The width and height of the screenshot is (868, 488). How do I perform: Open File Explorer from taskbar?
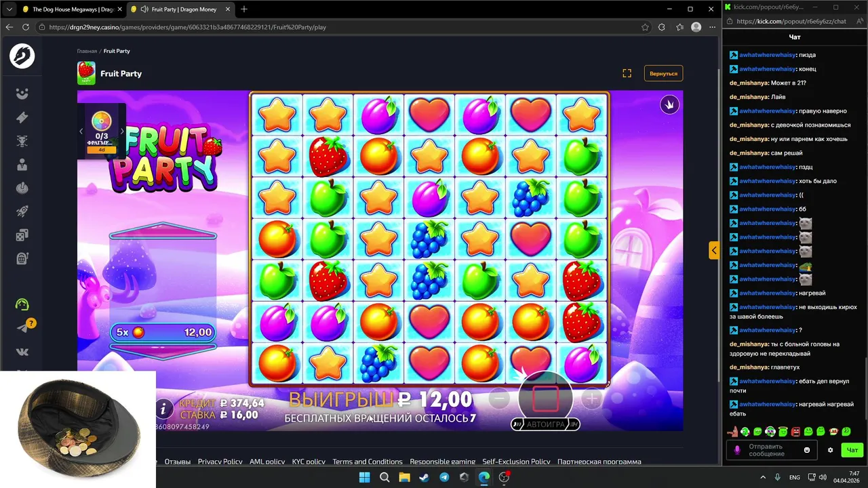click(404, 477)
